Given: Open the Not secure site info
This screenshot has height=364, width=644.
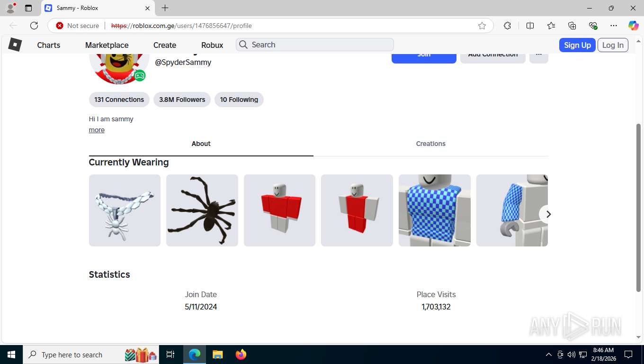Looking at the screenshot, I should coord(78,26).
